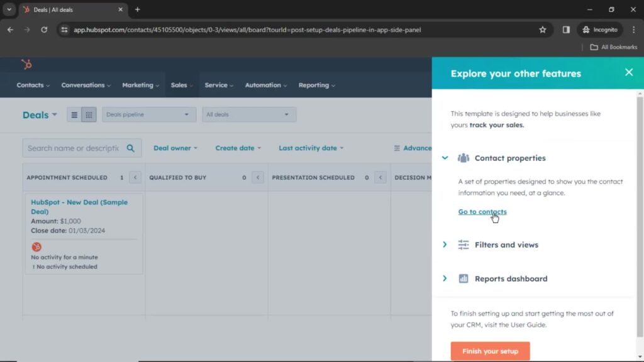Collapse the Appointment Scheduled column arrow
Screen dimensions: 644x362
[x=135, y=178]
